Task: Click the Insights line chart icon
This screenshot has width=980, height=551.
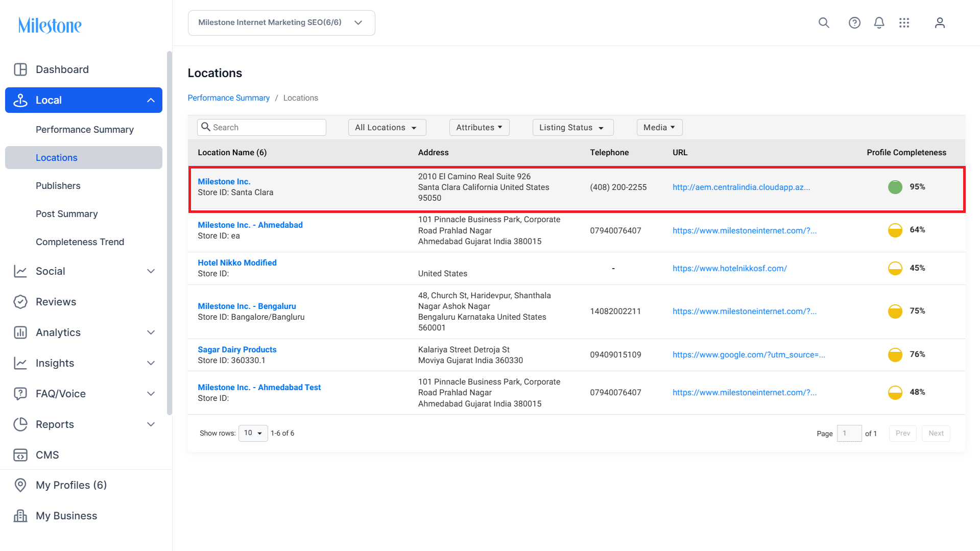Action: click(20, 363)
